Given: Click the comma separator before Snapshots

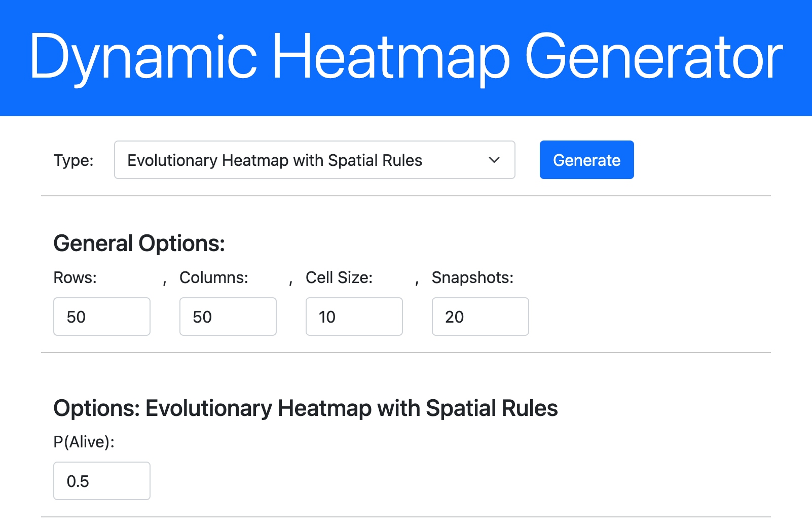Looking at the screenshot, I should point(417,282).
